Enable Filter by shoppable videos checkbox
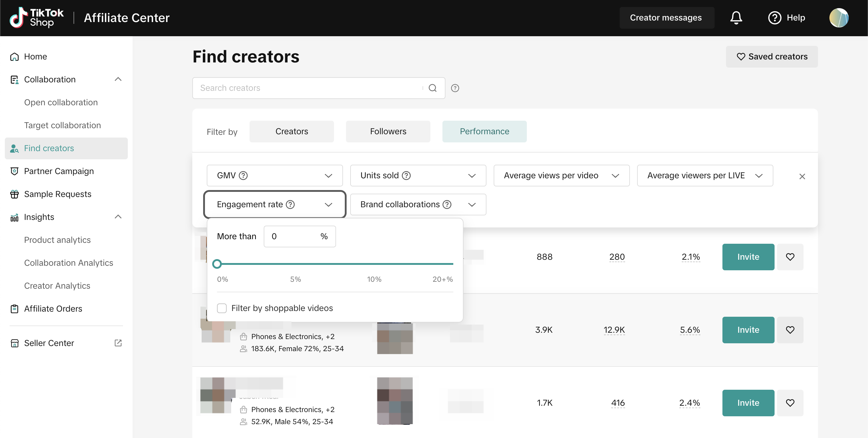The width and height of the screenshot is (868, 438). pos(222,308)
